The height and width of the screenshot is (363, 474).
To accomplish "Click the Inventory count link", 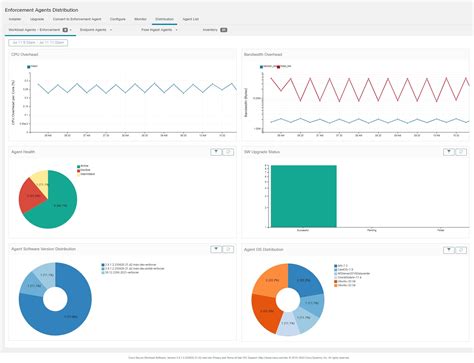I will pyautogui.click(x=224, y=30).
